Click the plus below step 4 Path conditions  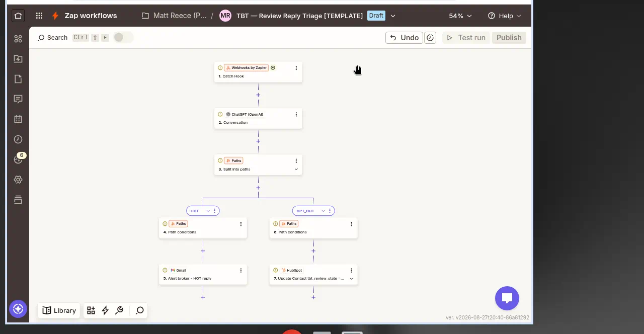pyautogui.click(x=203, y=251)
